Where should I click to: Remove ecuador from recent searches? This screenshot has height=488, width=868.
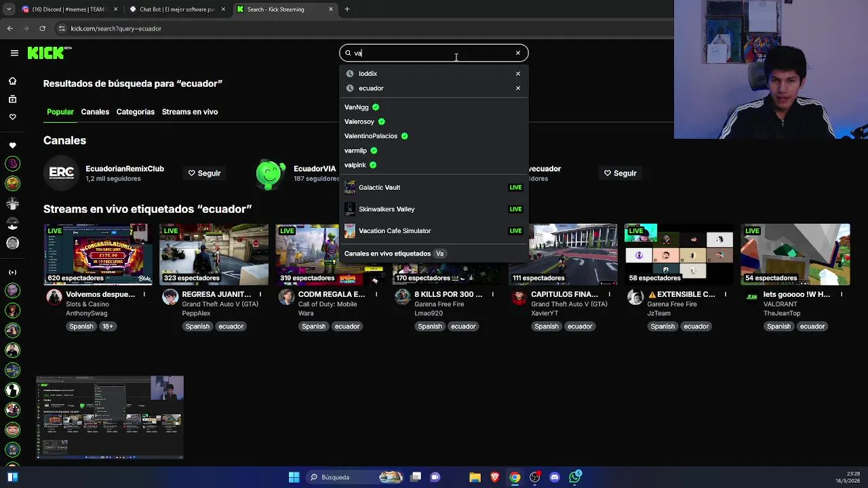[x=517, y=88]
